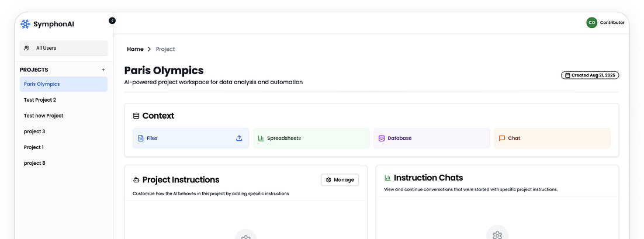Expand the PROJECTS section header
Screen dimensions: 644x239
click(x=34, y=70)
